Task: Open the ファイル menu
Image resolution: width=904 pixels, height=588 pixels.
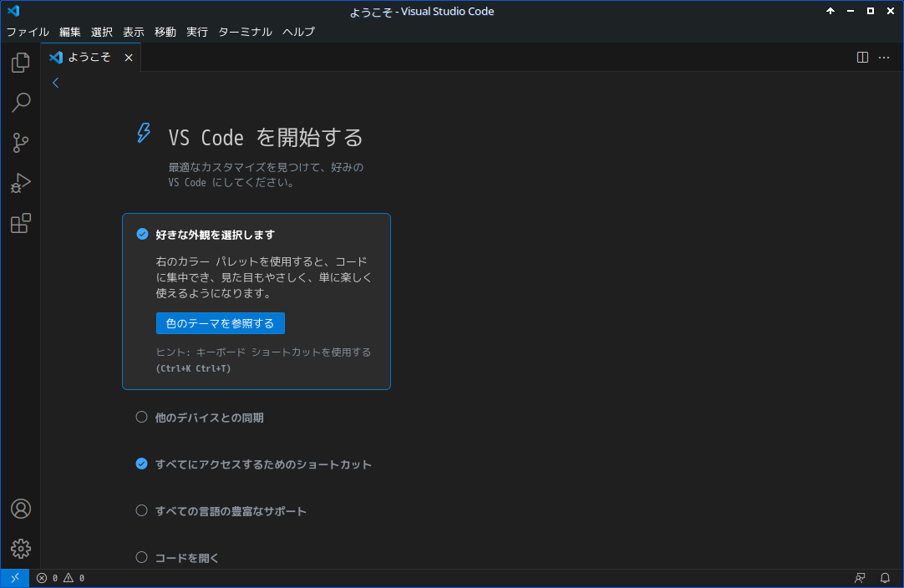Action: coord(28,32)
